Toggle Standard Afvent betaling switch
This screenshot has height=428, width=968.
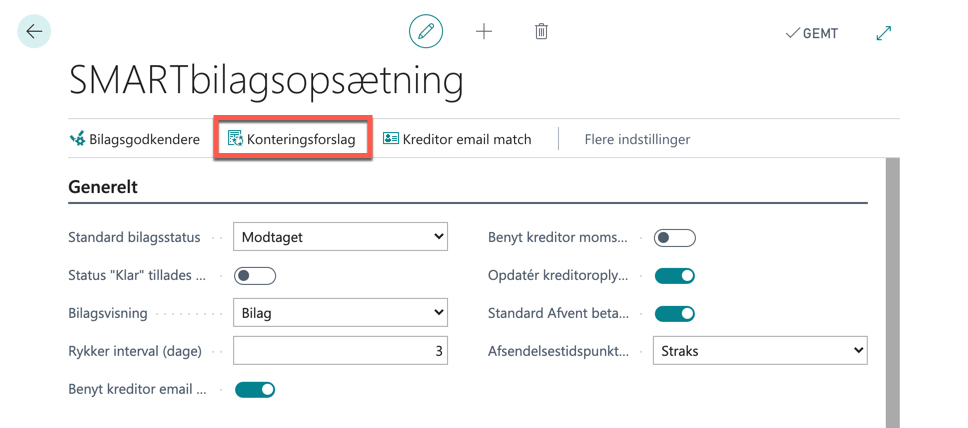tap(675, 314)
